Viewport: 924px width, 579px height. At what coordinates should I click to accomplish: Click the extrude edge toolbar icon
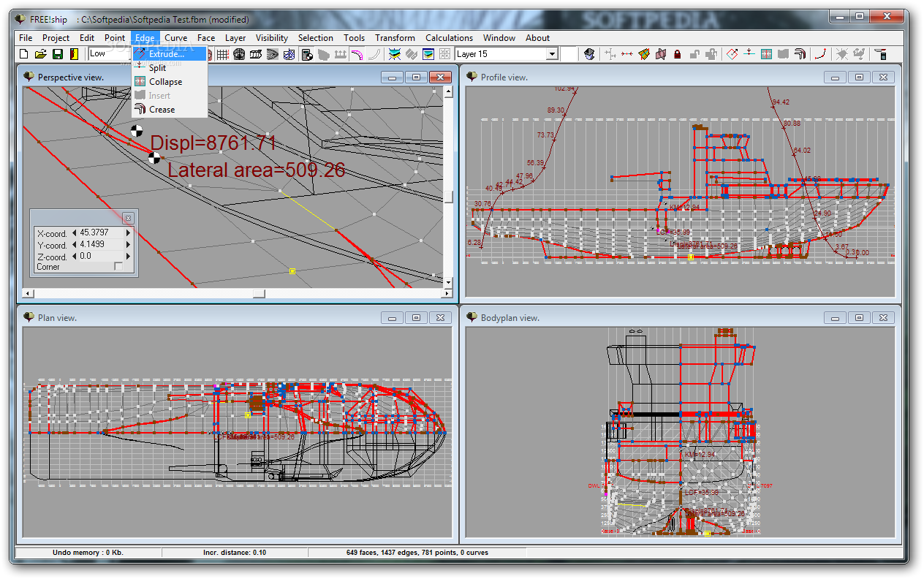point(732,53)
